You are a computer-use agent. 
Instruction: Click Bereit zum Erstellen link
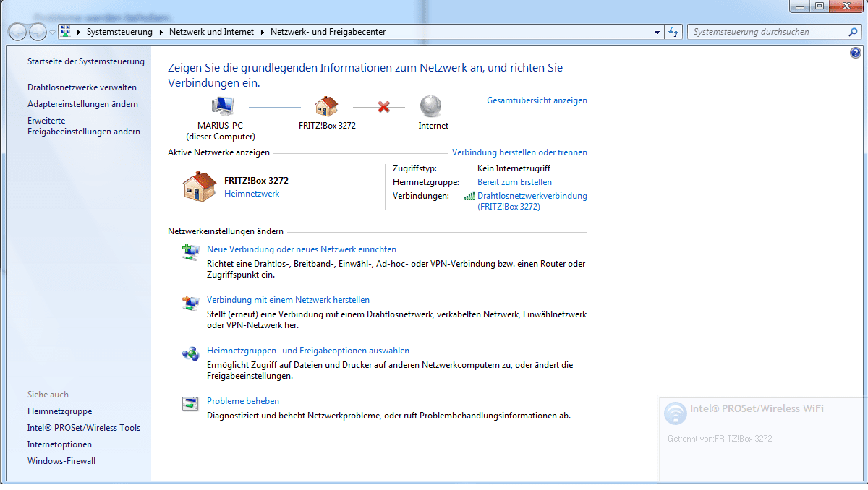514,182
